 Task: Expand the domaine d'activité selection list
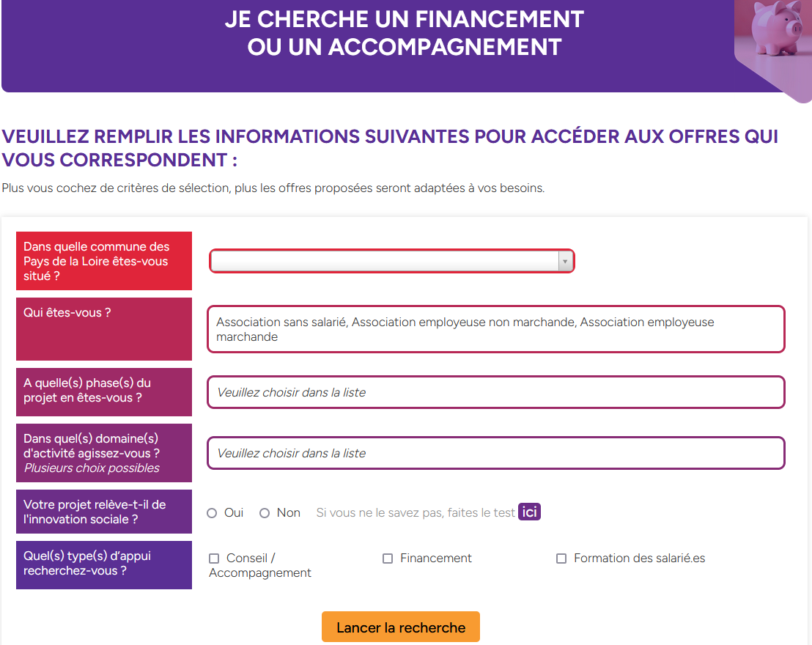[496, 453]
